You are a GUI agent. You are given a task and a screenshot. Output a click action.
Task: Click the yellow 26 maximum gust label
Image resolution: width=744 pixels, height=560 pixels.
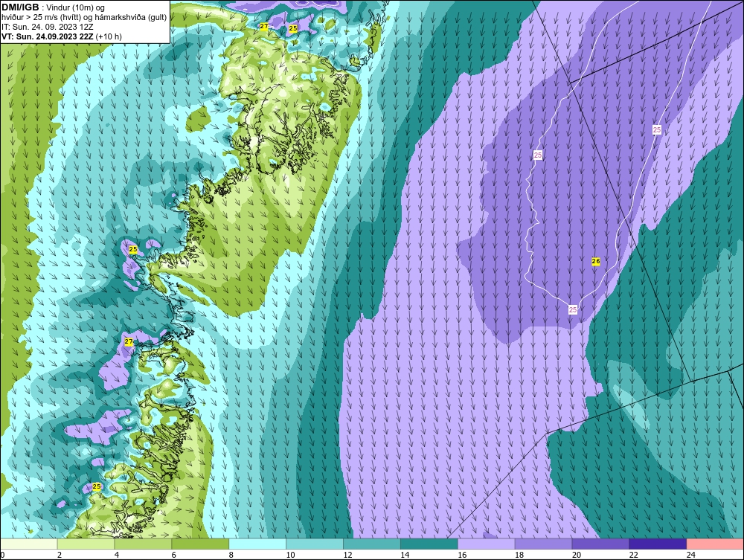[596, 261]
